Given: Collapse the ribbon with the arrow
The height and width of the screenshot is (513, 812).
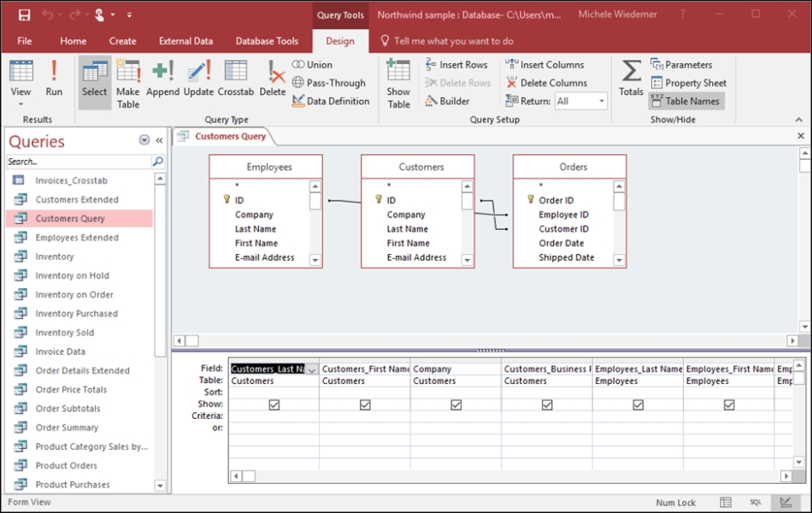Looking at the screenshot, I should click(799, 120).
